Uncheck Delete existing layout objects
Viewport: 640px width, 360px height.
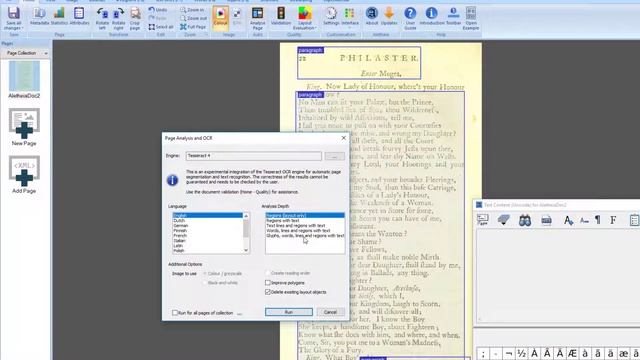click(x=268, y=292)
